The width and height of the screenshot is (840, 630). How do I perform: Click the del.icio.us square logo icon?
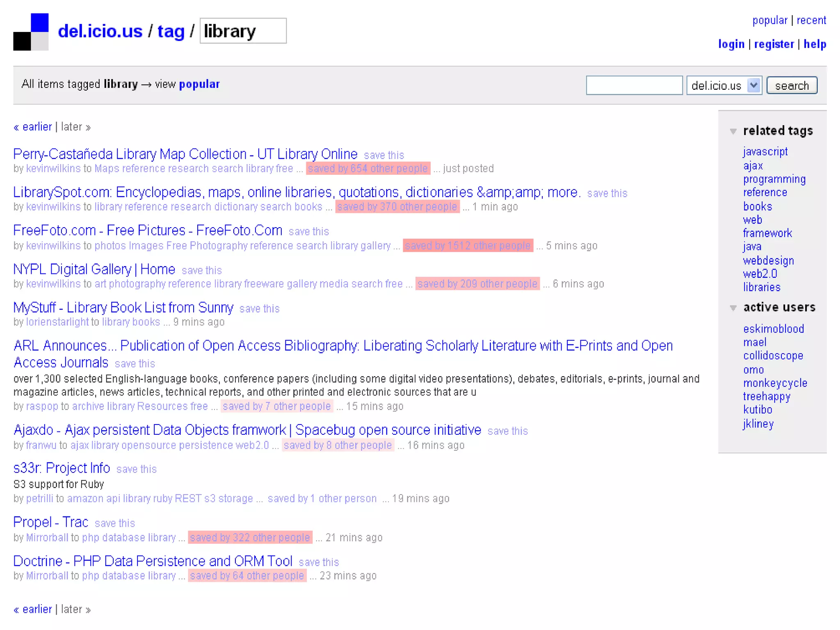point(31,32)
